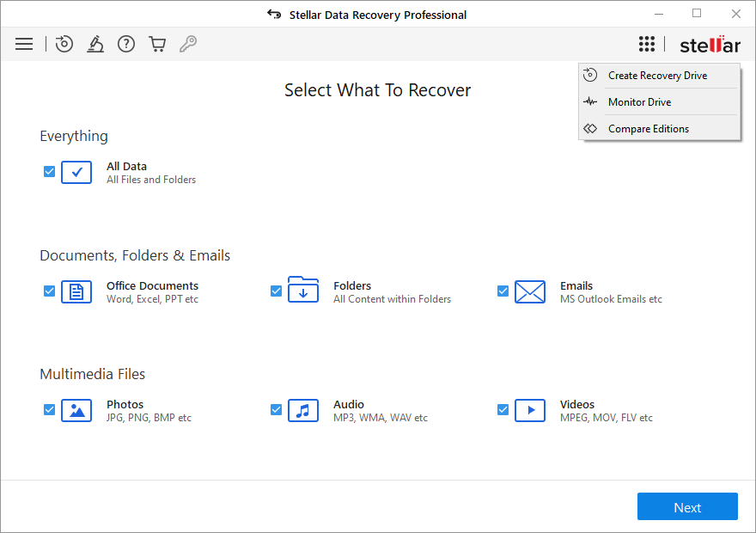Viewport: 756px width, 533px height.
Task: Deselect the Videos checkbox
Action: (x=503, y=410)
